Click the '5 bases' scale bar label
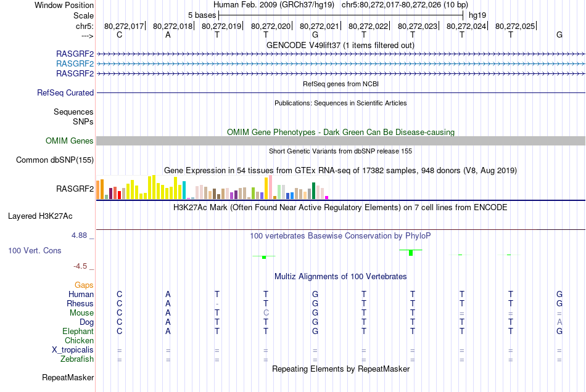This screenshot has width=586, height=392. pos(202,15)
